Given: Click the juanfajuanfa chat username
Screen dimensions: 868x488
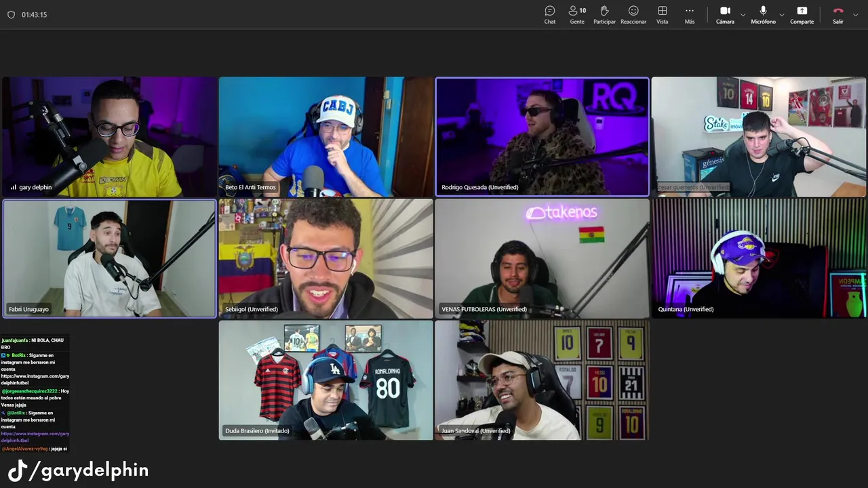Looking at the screenshot, I should (x=14, y=340).
